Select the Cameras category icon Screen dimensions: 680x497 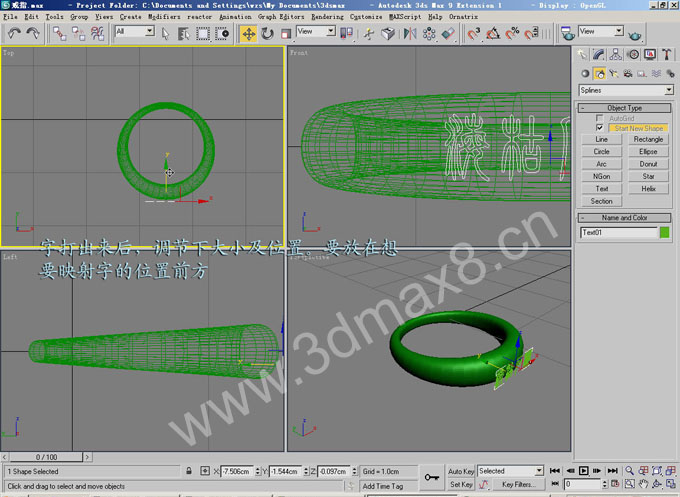pos(628,74)
